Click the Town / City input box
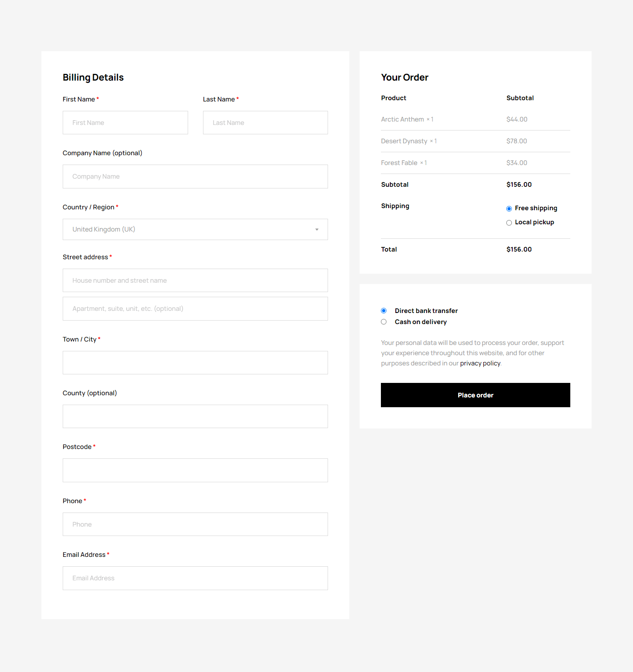Screen dimensions: 633x672 point(195,363)
